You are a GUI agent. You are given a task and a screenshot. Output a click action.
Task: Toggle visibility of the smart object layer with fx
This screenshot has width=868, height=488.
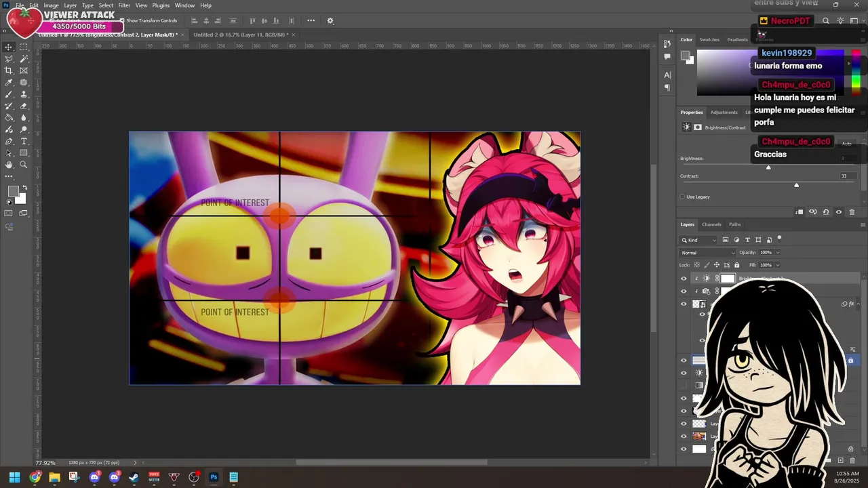coord(684,304)
